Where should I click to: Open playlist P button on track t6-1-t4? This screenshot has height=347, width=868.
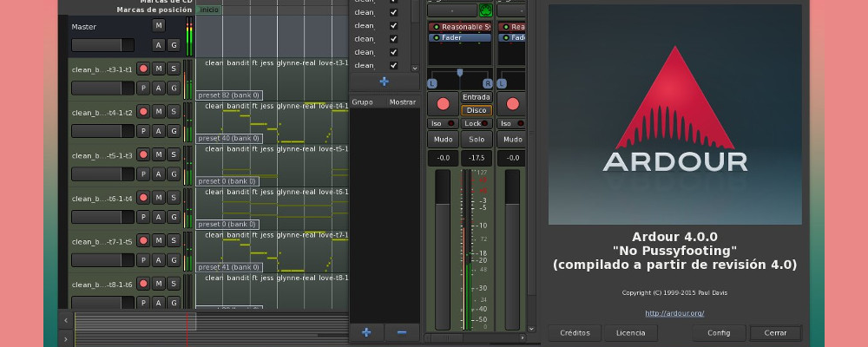(x=143, y=217)
